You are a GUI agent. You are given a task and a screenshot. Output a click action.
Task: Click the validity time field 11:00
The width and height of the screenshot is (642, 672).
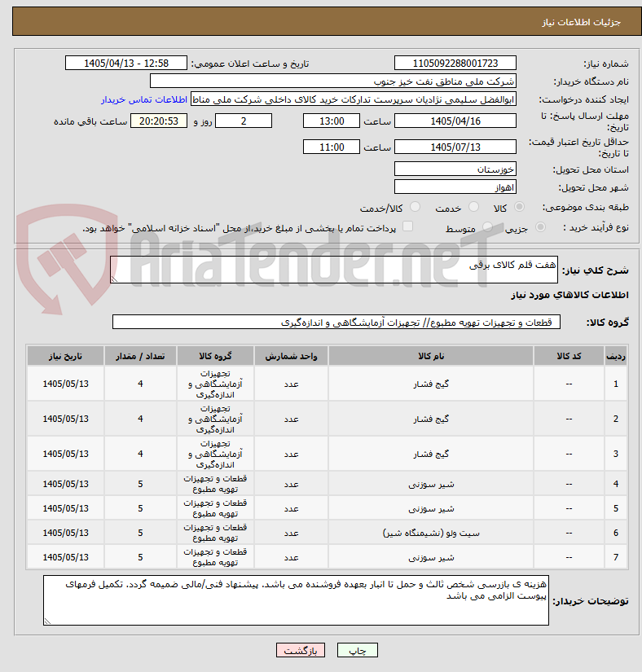[332, 147]
